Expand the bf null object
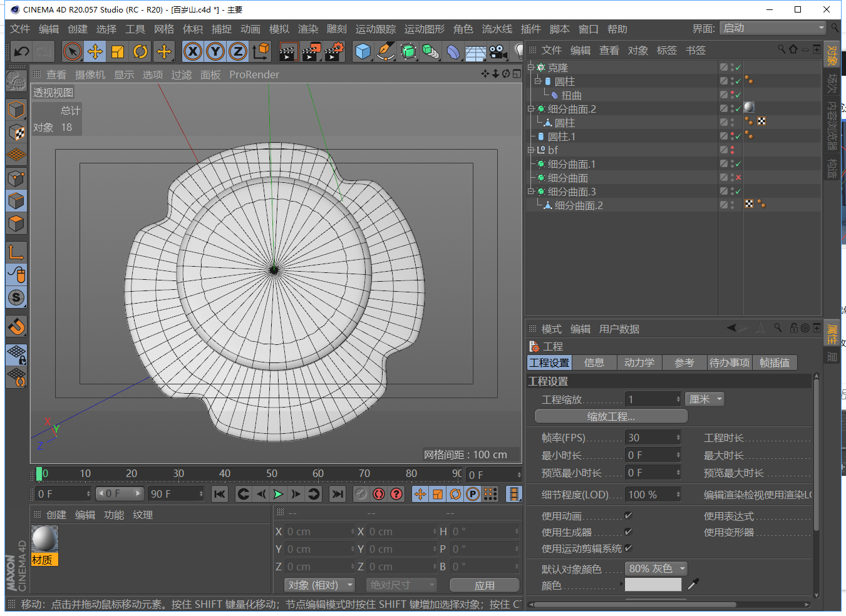 coord(531,150)
